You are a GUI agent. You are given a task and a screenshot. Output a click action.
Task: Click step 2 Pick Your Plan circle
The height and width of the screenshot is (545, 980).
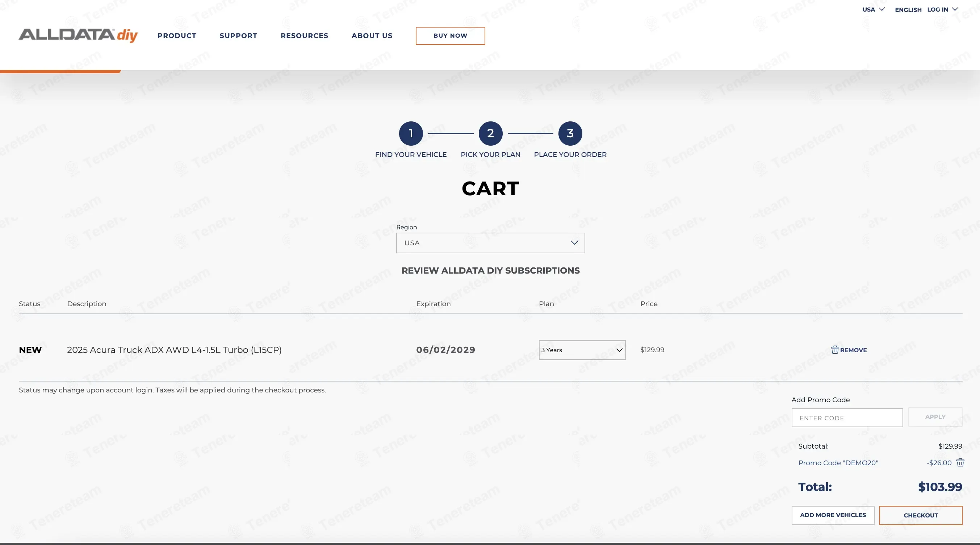[x=490, y=133]
